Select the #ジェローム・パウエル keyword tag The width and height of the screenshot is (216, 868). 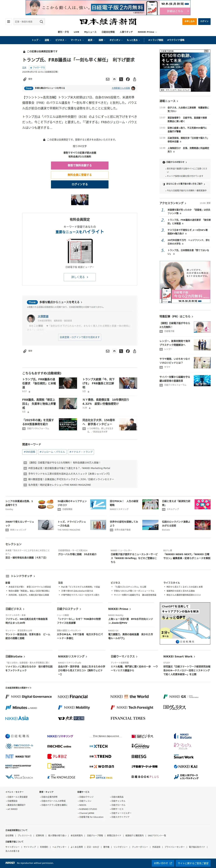click(x=52, y=452)
